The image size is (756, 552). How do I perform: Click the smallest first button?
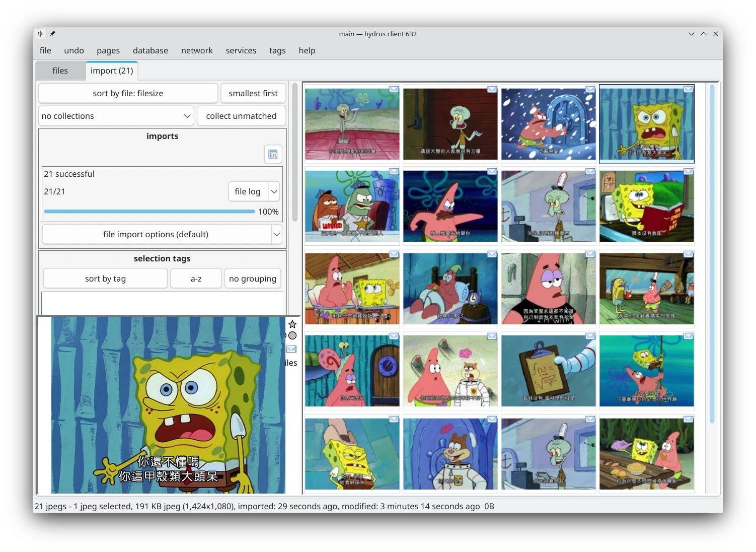253,93
